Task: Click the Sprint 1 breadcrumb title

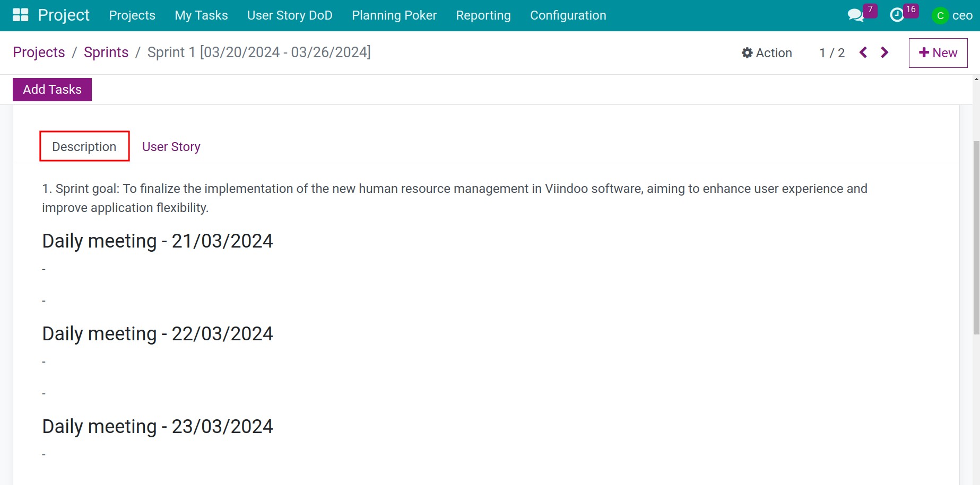Action: (x=259, y=52)
